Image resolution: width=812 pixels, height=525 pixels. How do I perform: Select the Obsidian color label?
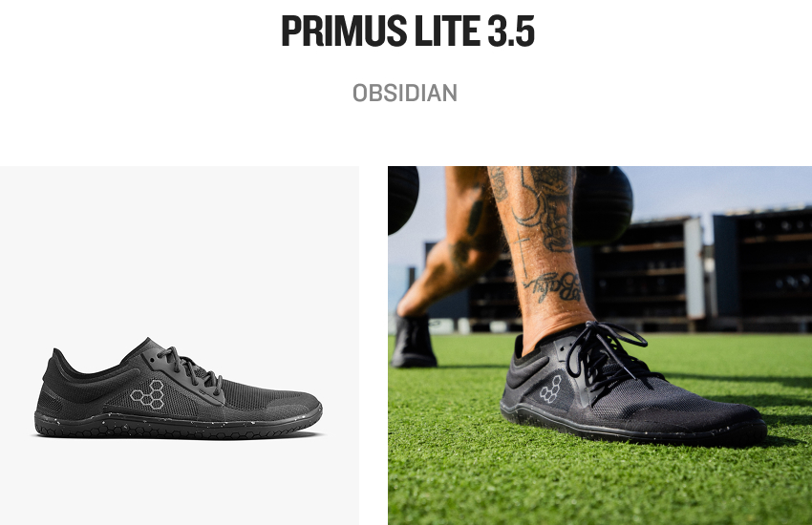(x=405, y=94)
